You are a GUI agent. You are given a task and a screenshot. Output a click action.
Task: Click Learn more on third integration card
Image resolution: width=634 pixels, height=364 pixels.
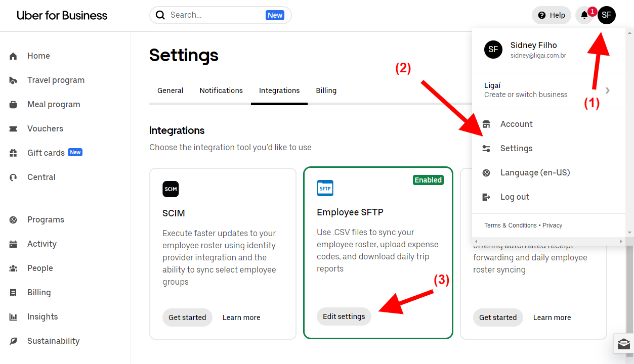click(x=552, y=317)
